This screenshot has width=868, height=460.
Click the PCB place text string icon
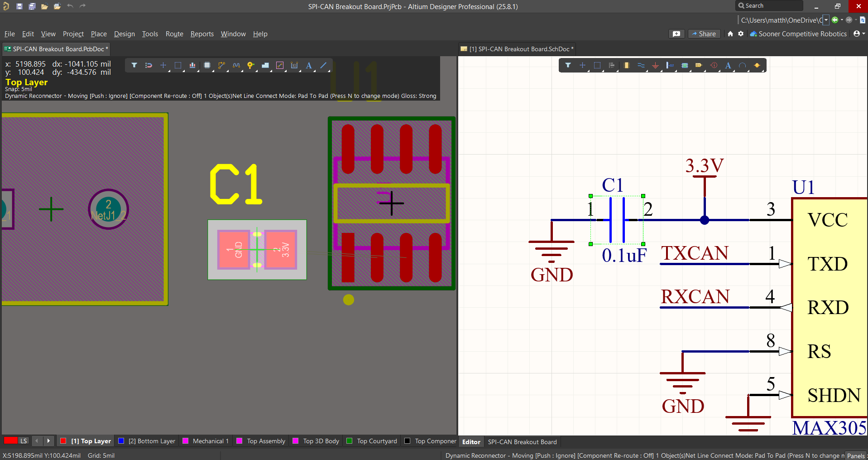point(309,65)
